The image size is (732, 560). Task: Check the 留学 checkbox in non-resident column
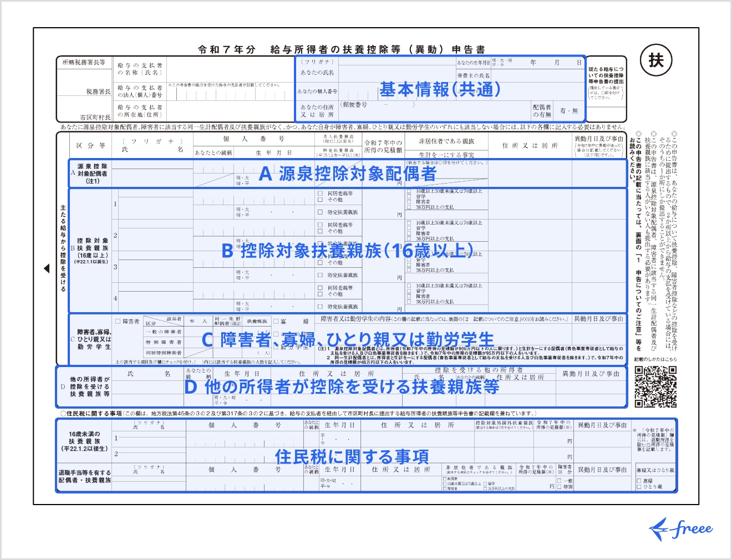(x=409, y=197)
